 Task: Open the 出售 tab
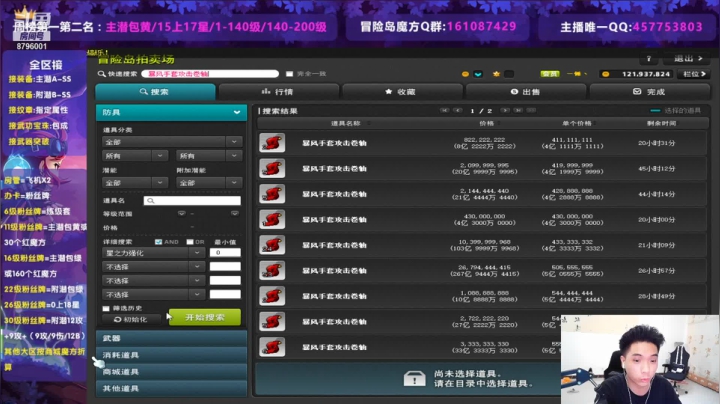click(x=525, y=92)
